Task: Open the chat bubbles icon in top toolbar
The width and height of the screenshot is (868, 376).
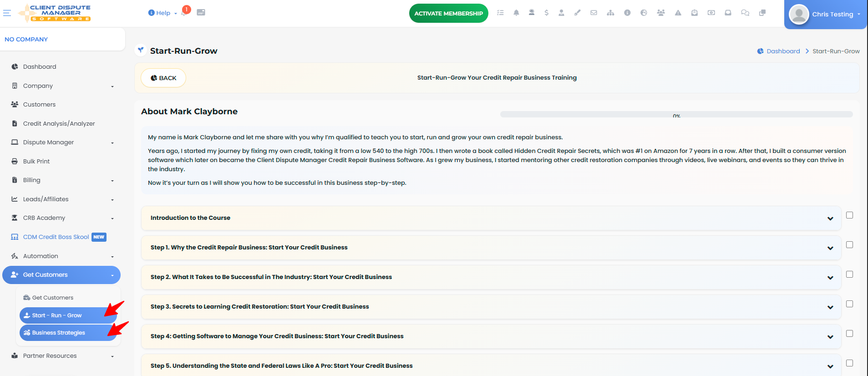Action: coord(745,13)
